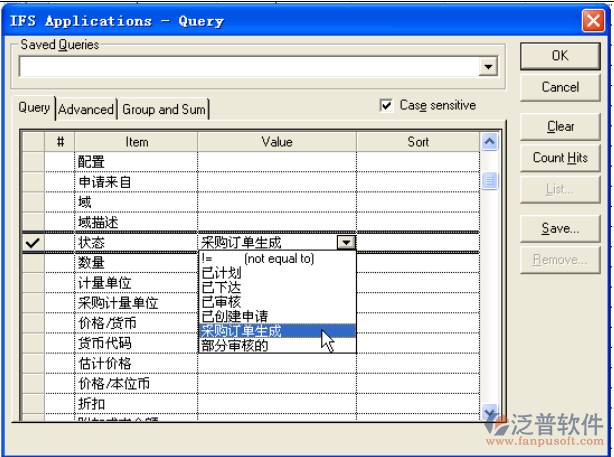This screenshot has width=614, height=457.
Task: Select the 配置 item row
Action: (136, 162)
